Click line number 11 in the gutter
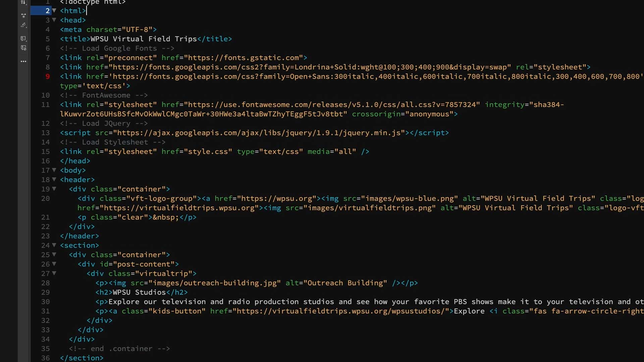Image resolution: width=644 pixels, height=362 pixels. (x=45, y=105)
